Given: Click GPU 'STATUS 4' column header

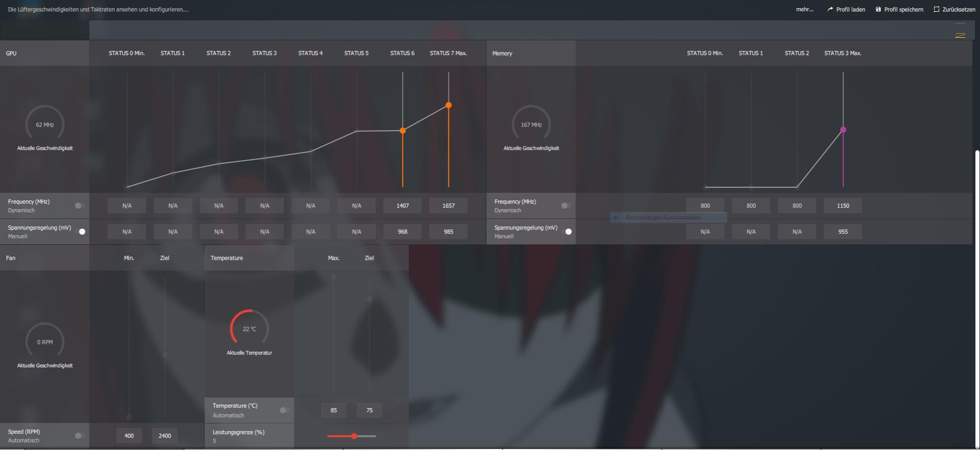Looking at the screenshot, I should pyautogui.click(x=310, y=53).
